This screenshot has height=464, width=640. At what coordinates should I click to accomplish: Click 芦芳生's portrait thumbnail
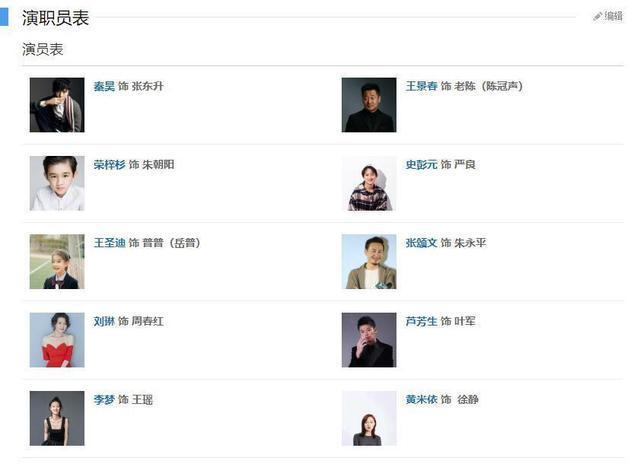click(369, 340)
